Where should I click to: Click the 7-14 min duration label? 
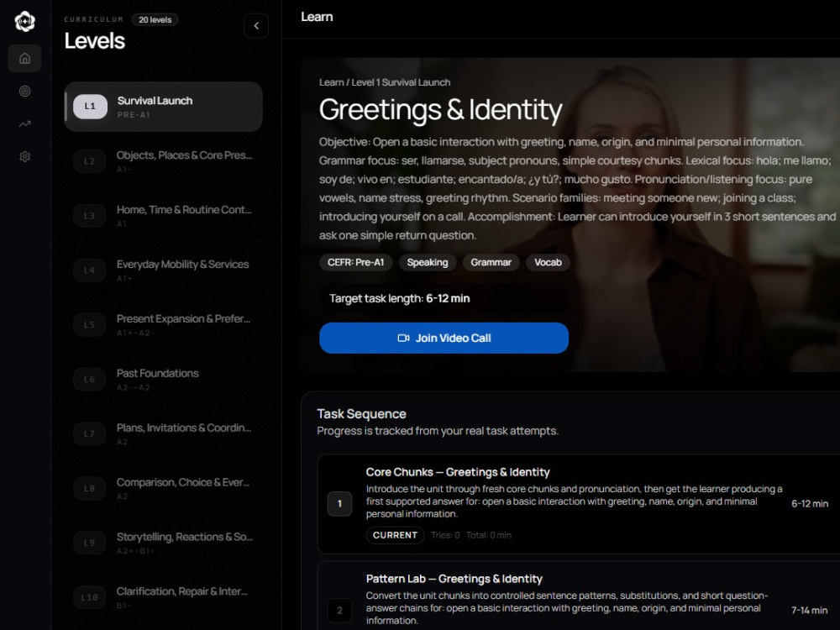[810, 610]
